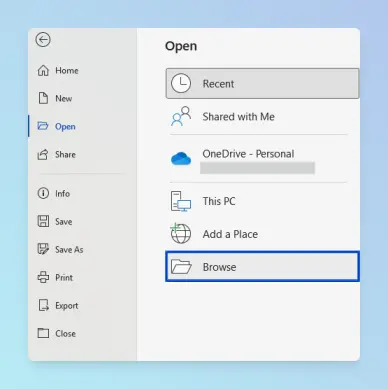Click the Save floppy disk icon

coord(43,221)
